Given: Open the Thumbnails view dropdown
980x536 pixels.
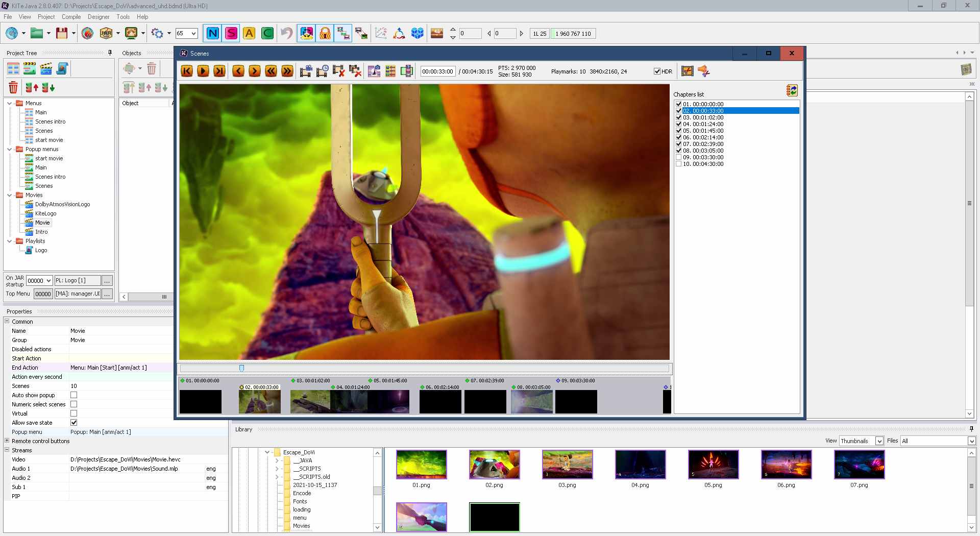Looking at the screenshot, I should (879, 441).
